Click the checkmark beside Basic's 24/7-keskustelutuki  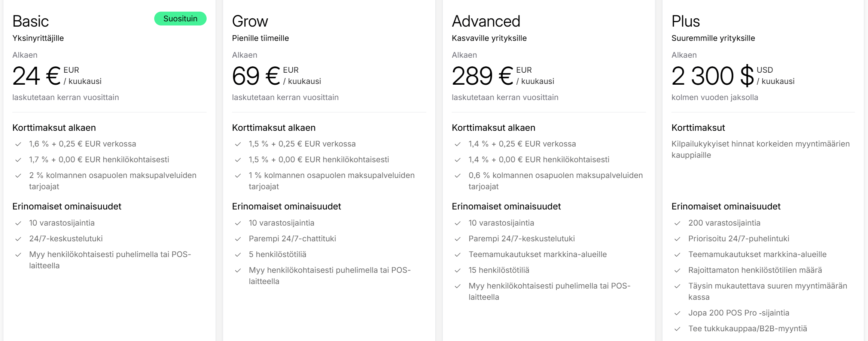coord(18,239)
